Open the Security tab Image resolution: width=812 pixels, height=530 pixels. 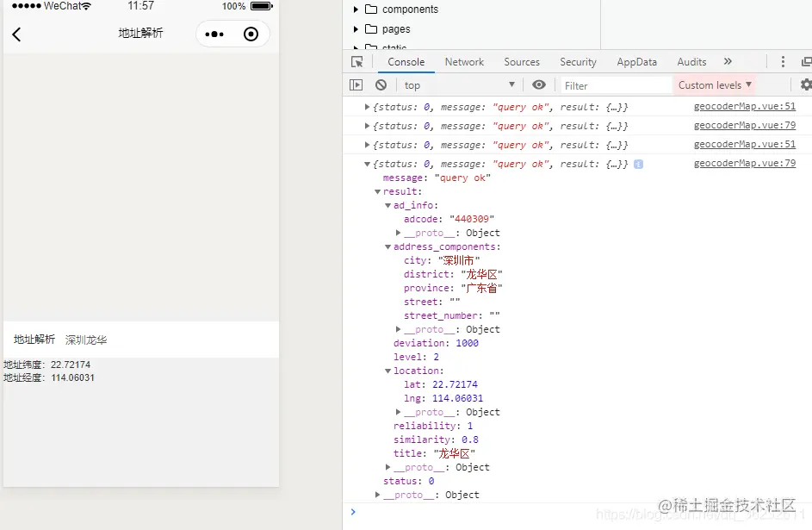[x=578, y=62]
